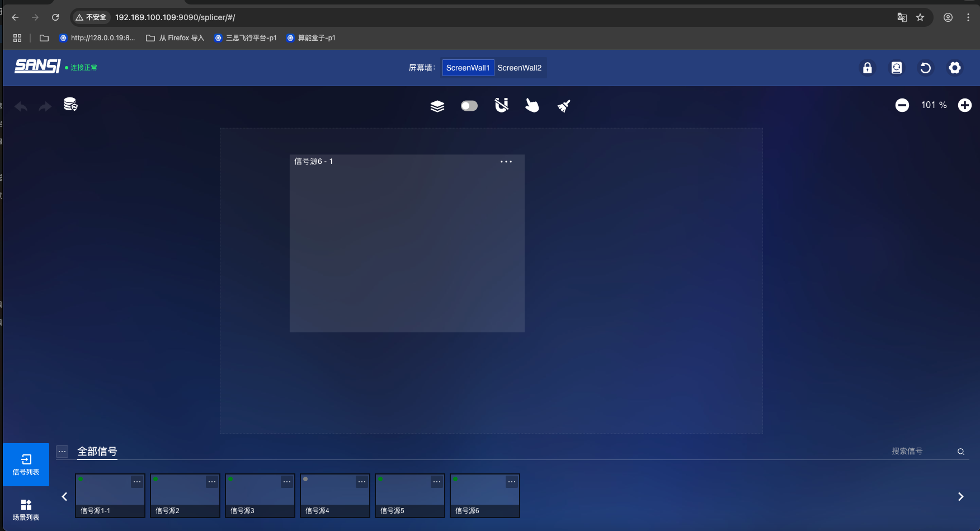Click the address bar URL
Screen dimensions: 980x531
(175, 17)
